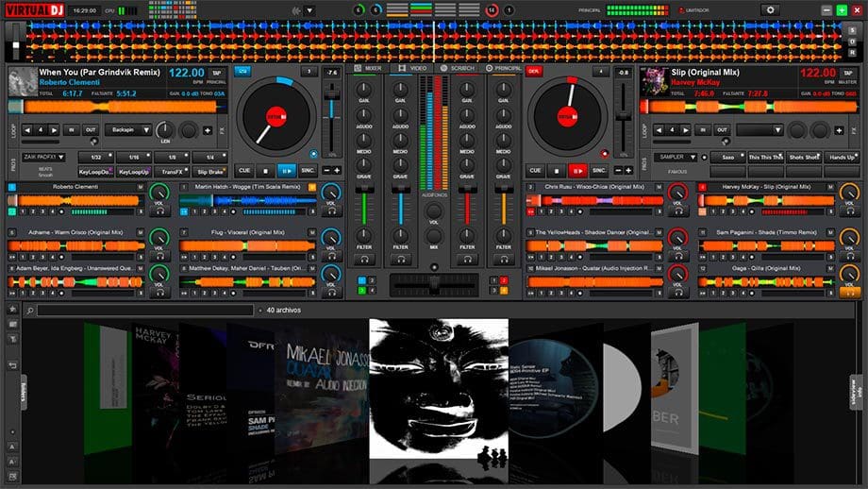Tap the left deck TAP tempo button
This screenshot has height=489, width=868.
(x=216, y=73)
